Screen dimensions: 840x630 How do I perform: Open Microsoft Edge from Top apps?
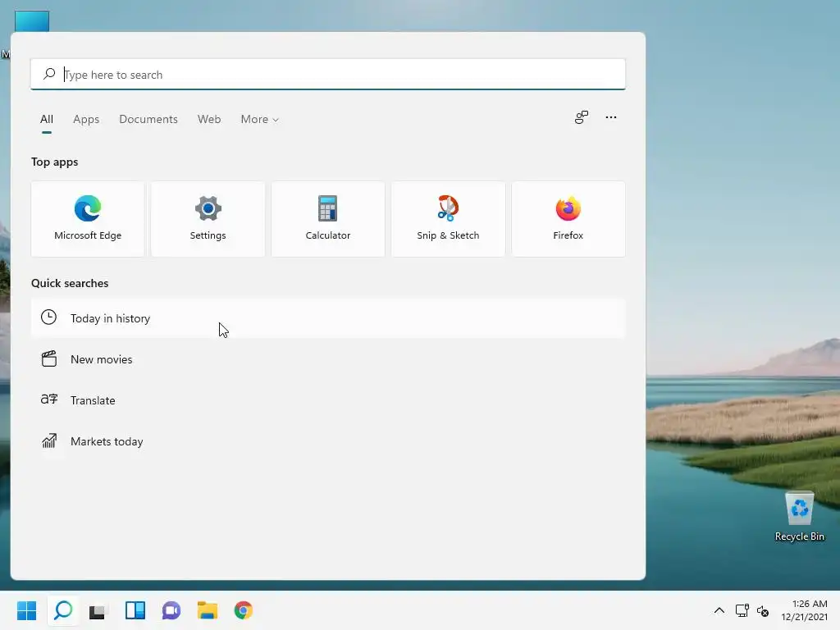88,219
